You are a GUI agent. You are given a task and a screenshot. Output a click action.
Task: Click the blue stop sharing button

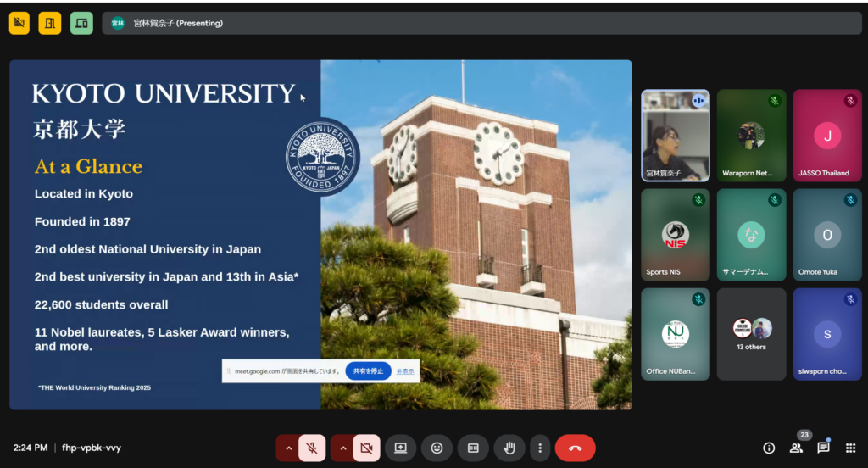pyautogui.click(x=368, y=371)
